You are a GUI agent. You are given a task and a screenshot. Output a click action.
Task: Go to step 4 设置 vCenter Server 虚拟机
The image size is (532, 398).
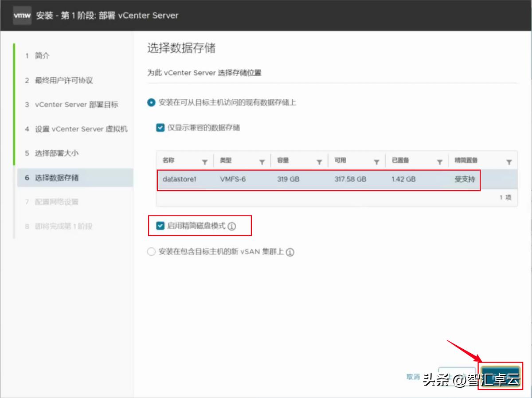point(76,129)
